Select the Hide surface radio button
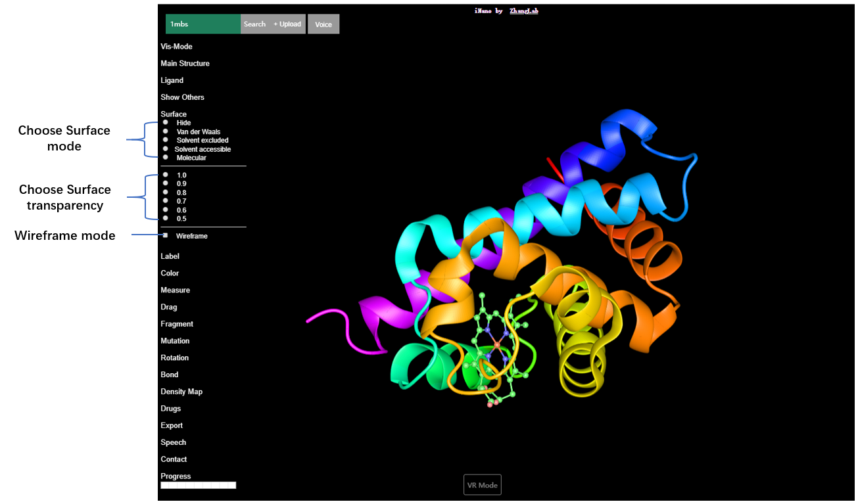This screenshot has width=858, height=504. tap(166, 122)
